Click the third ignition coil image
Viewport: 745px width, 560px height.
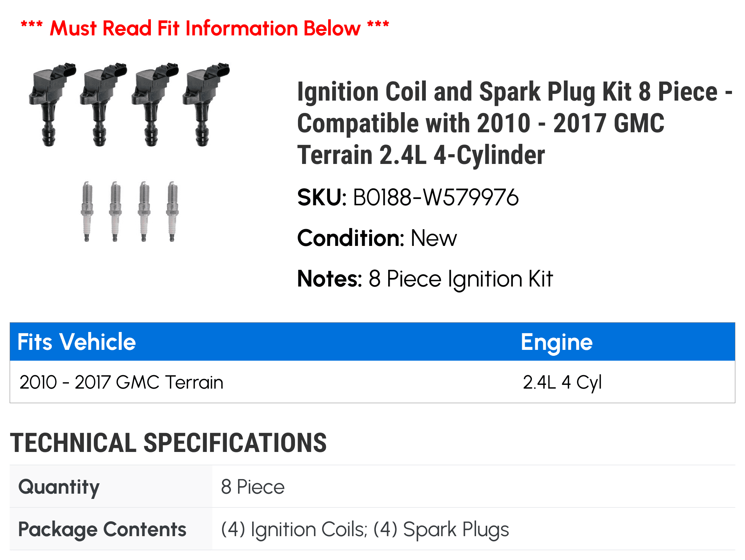[155, 104]
